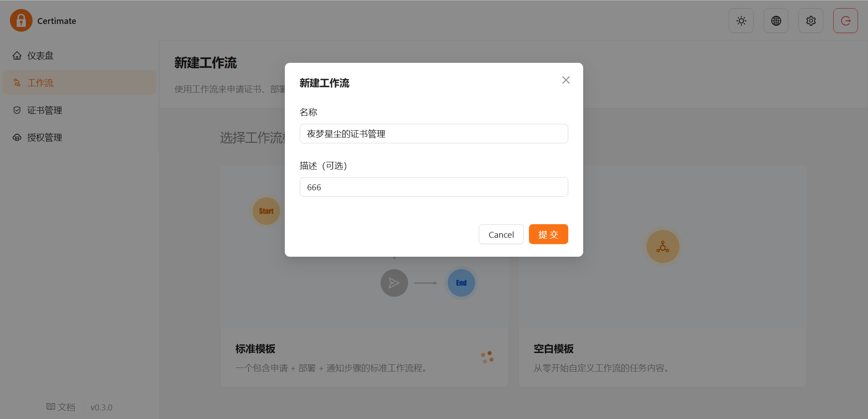868x419 pixels.
Task: Click the red logout icon button
Action: click(x=845, y=21)
